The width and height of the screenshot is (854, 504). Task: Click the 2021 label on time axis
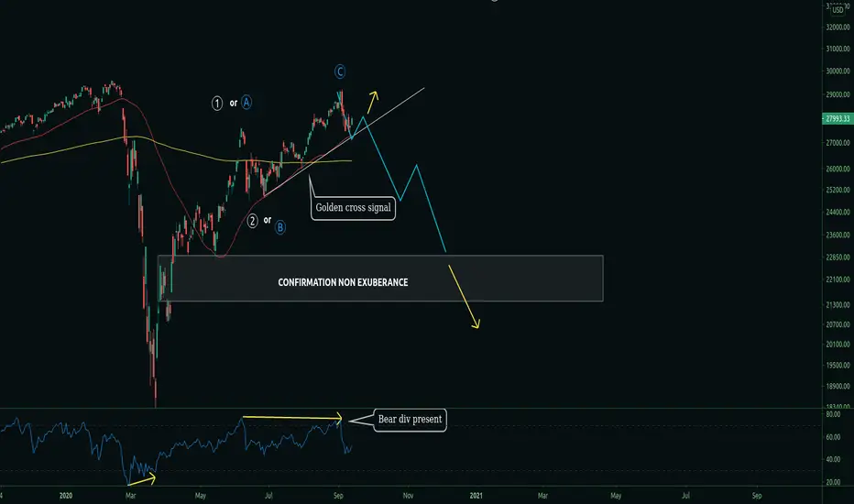pos(476,496)
